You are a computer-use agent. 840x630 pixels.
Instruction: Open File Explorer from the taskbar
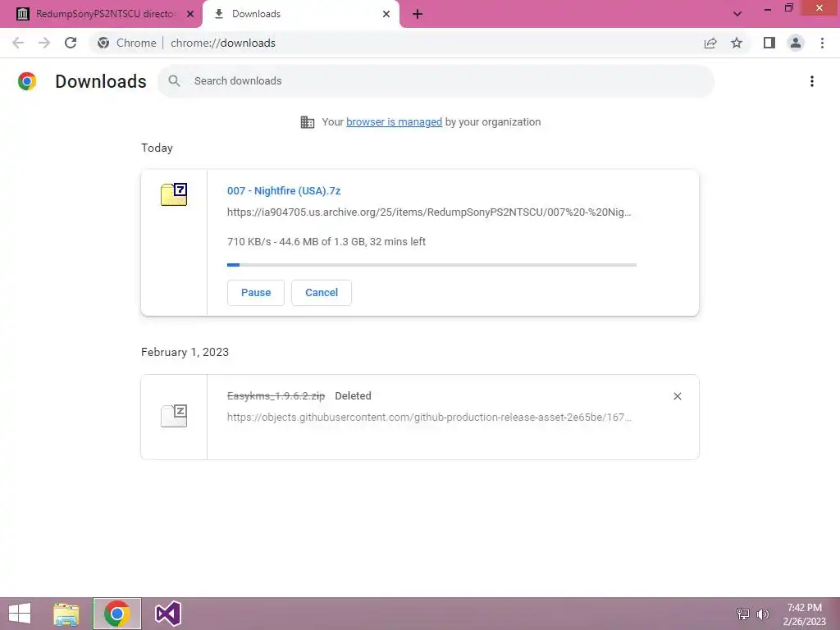tap(66, 614)
